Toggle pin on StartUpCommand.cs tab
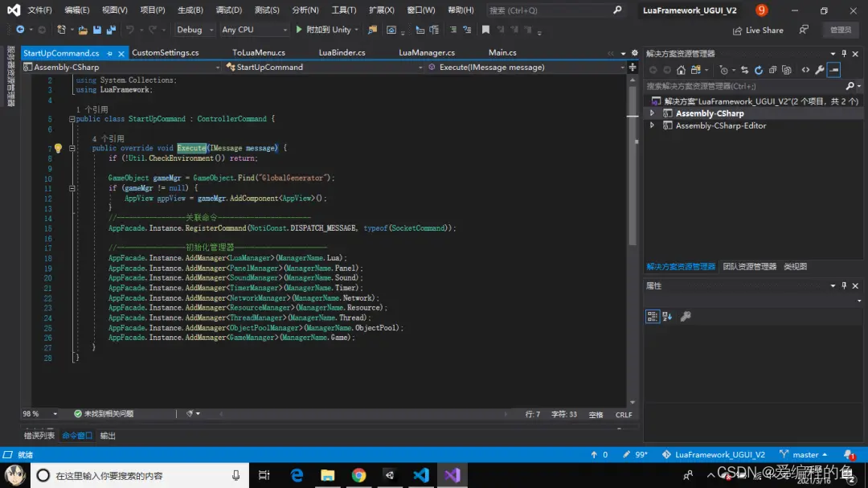The height and width of the screenshot is (488, 868). (x=108, y=53)
